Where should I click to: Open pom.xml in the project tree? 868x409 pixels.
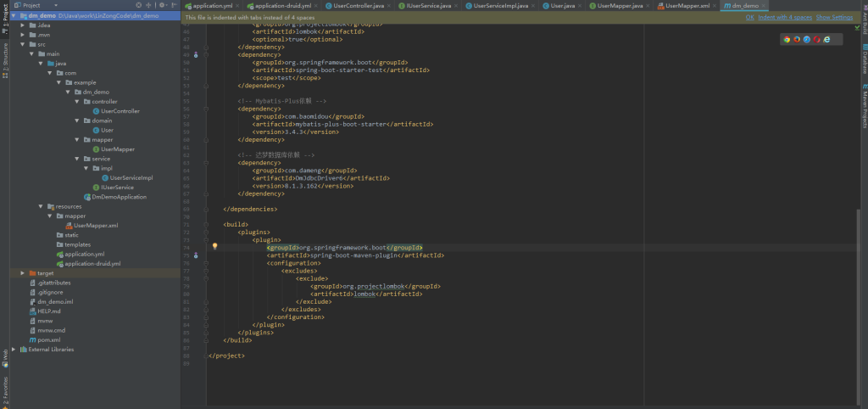coord(48,339)
